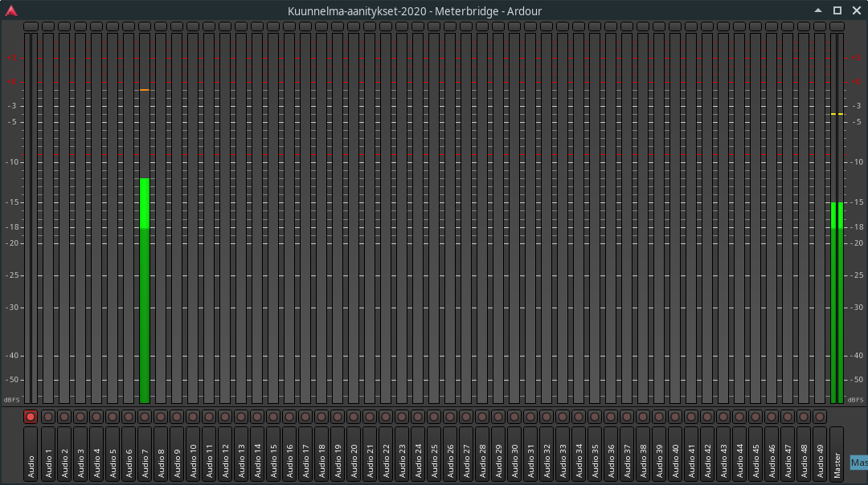Open the Audio 18 name button
The image size is (868, 485).
coord(321,454)
